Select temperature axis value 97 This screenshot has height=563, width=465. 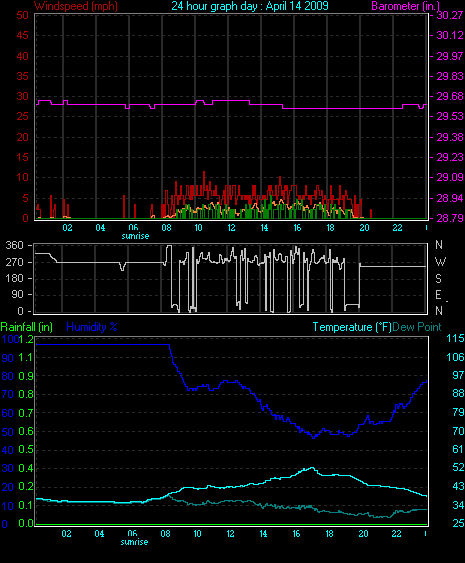coord(458,375)
